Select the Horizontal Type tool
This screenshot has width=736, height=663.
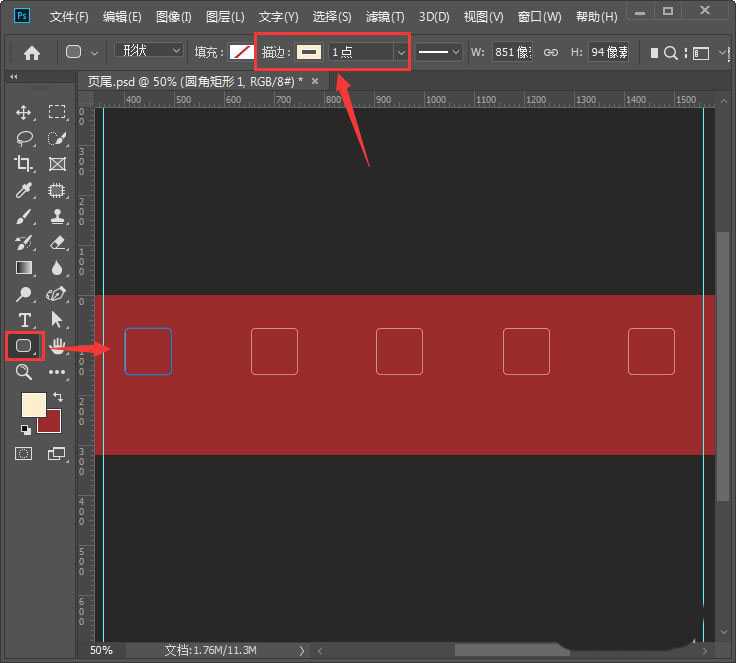(x=24, y=320)
